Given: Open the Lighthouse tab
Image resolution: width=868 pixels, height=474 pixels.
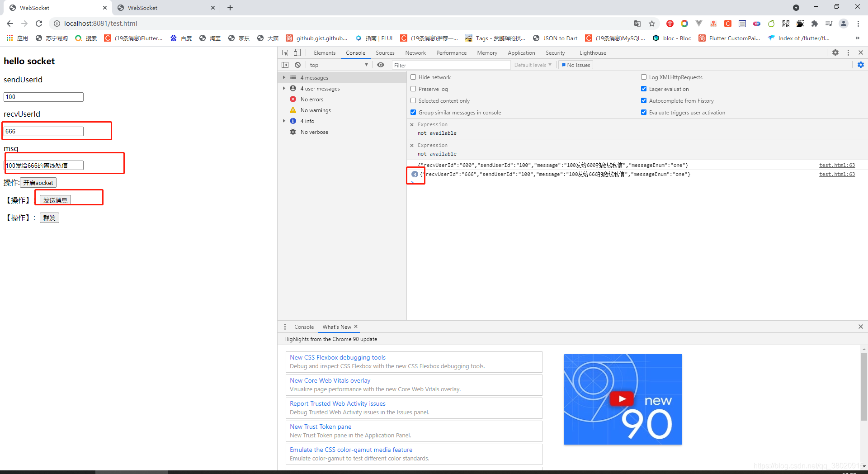Looking at the screenshot, I should click(x=593, y=53).
